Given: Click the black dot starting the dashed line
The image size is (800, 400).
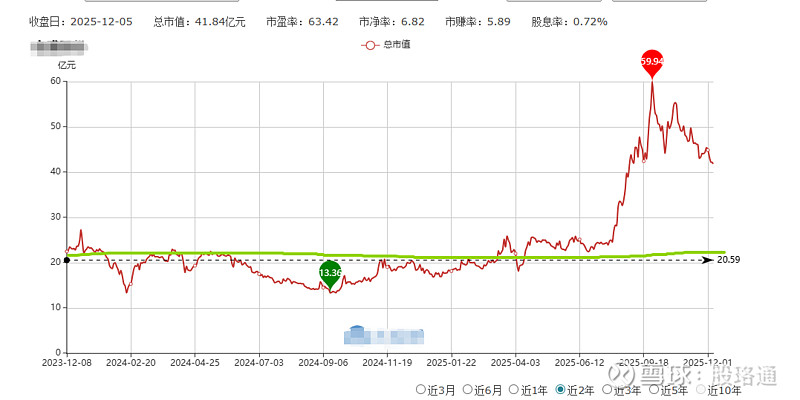Looking at the screenshot, I should [67, 260].
